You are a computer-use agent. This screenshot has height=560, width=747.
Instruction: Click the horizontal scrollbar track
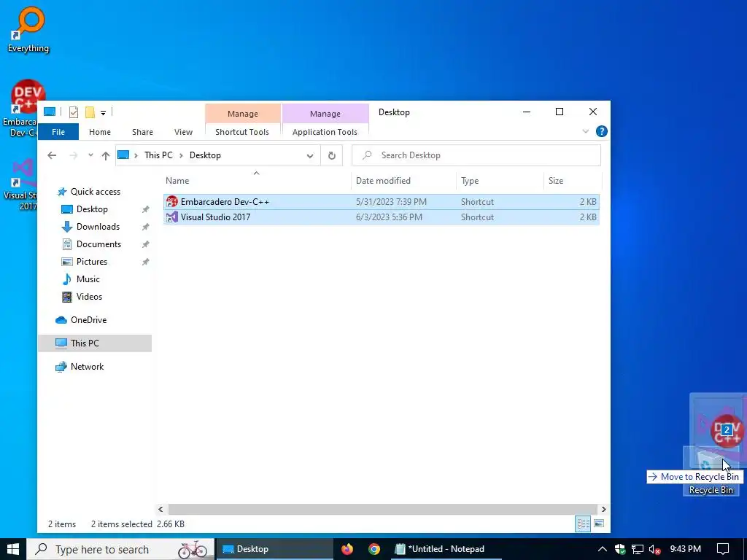point(382,509)
